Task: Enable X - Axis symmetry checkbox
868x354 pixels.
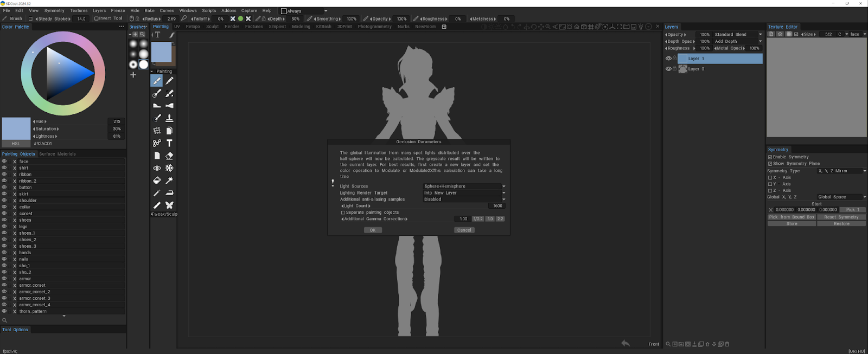Action: point(770,178)
